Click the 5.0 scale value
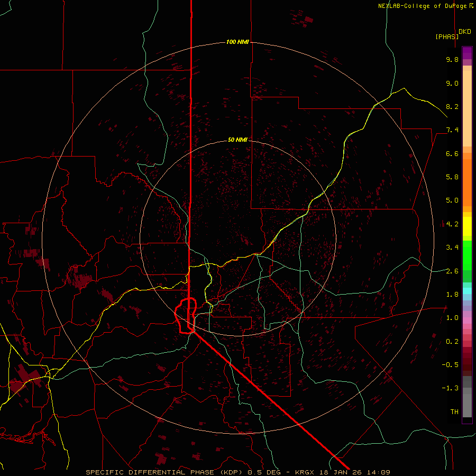Image resolution: width=476 pixels, height=476 pixels. (x=452, y=200)
